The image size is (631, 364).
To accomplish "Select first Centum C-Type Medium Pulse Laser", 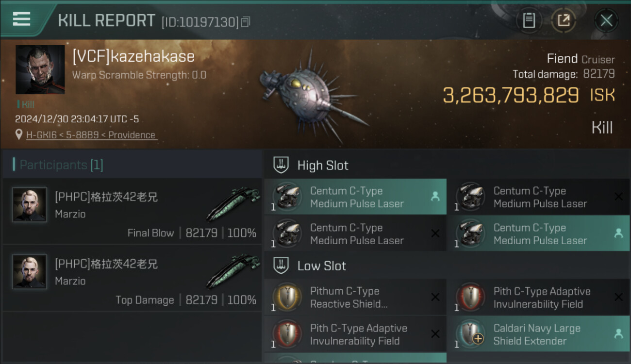I will click(x=355, y=197).
